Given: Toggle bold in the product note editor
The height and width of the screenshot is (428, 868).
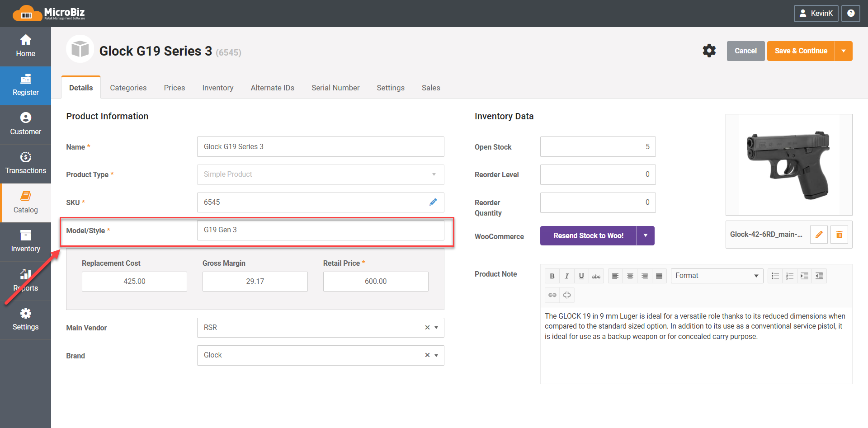Looking at the screenshot, I should (552, 276).
